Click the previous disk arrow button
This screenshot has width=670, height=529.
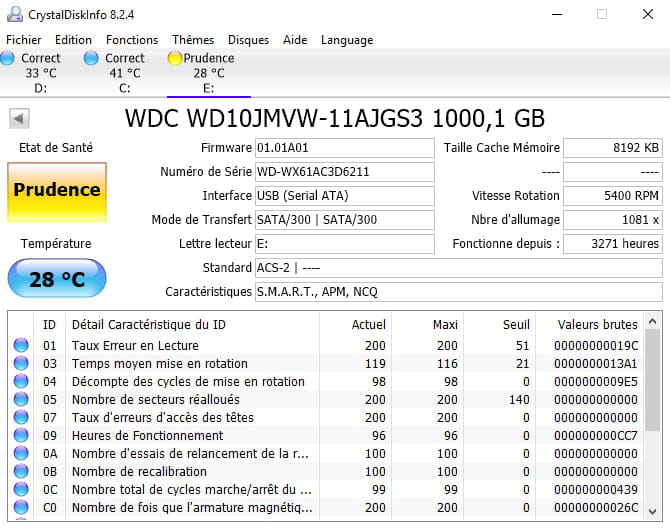point(19,118)
